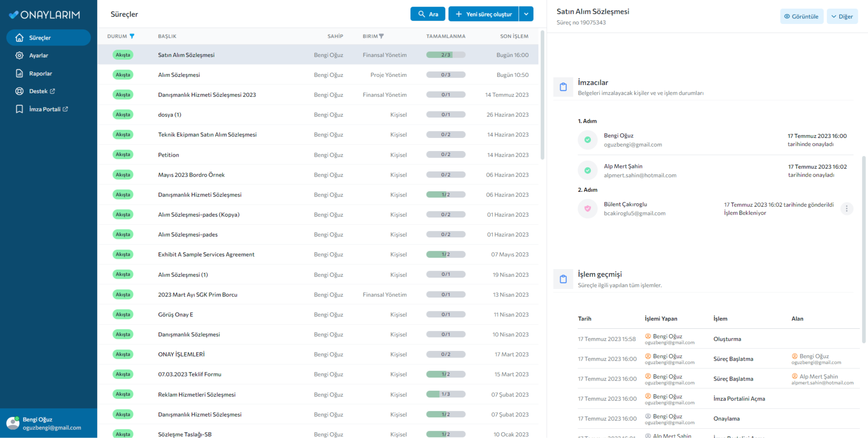Click the Raporlar chart icon
Screen dimensions: 868x438
click(19, 73)
